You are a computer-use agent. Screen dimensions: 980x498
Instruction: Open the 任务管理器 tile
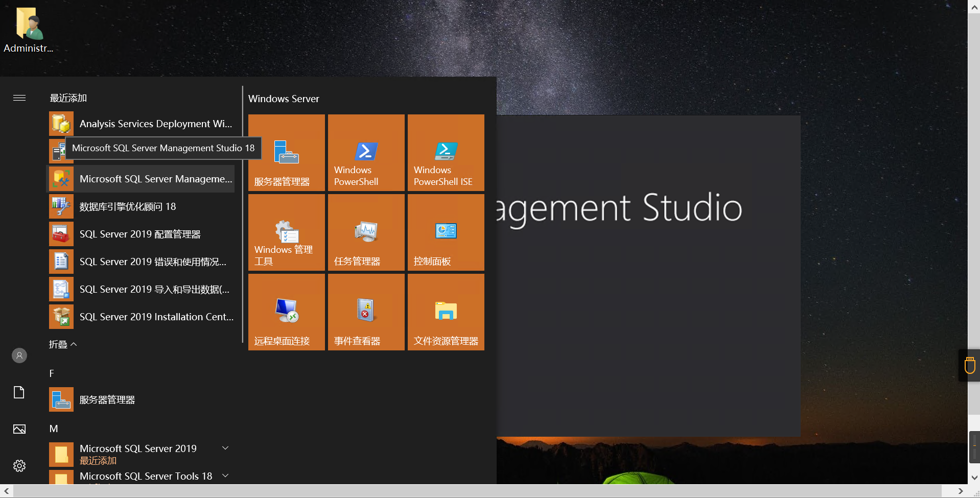[x=366, y=232]
